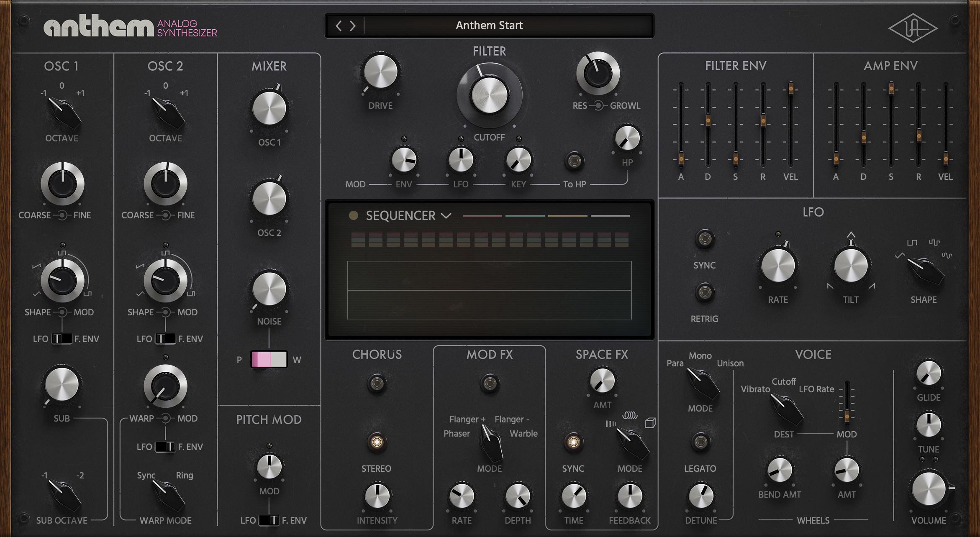Go to the previous preset arrow
Viewport: 980px width, 537px height.
click(x=339, y=26)
